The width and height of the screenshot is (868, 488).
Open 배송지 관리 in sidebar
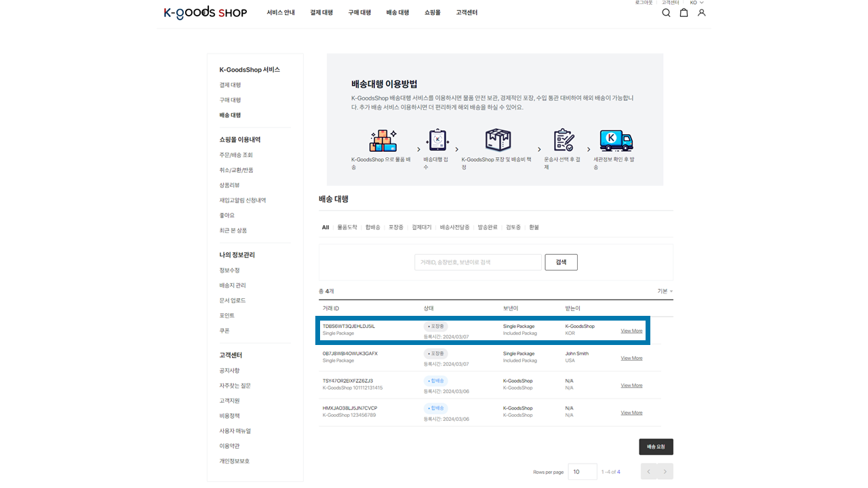(x=233, y=285)
